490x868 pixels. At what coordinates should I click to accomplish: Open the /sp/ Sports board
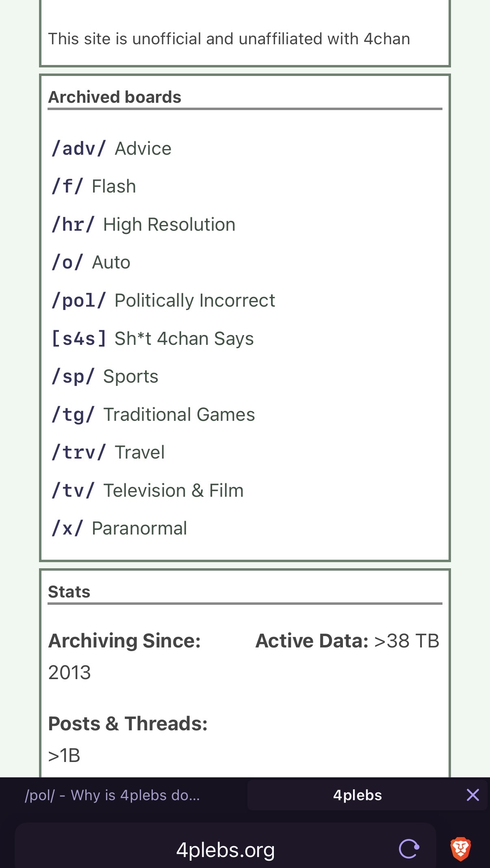tap(104, 377)
